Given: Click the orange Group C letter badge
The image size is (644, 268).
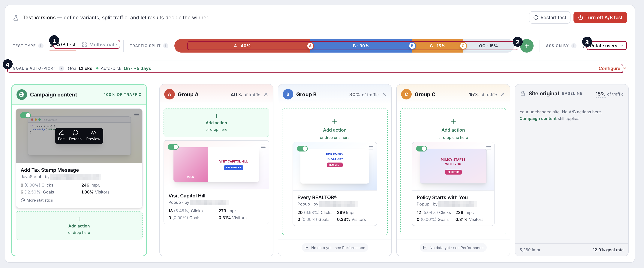Looking at the screenshot, I should pos(406,94).
